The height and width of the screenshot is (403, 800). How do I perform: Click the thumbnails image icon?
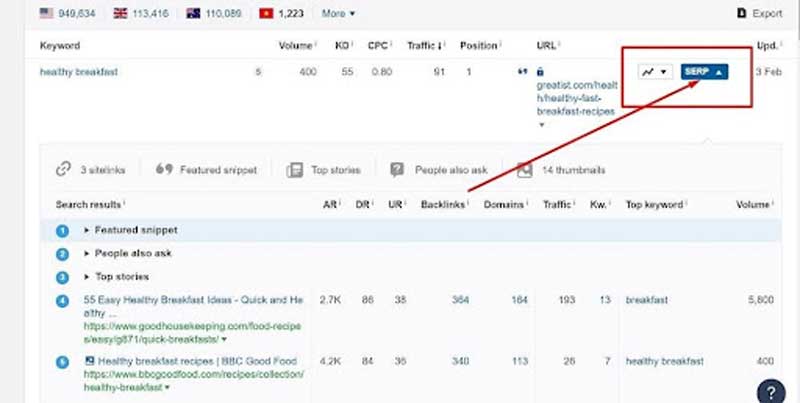pyautogui.click(x=524, y=170)
